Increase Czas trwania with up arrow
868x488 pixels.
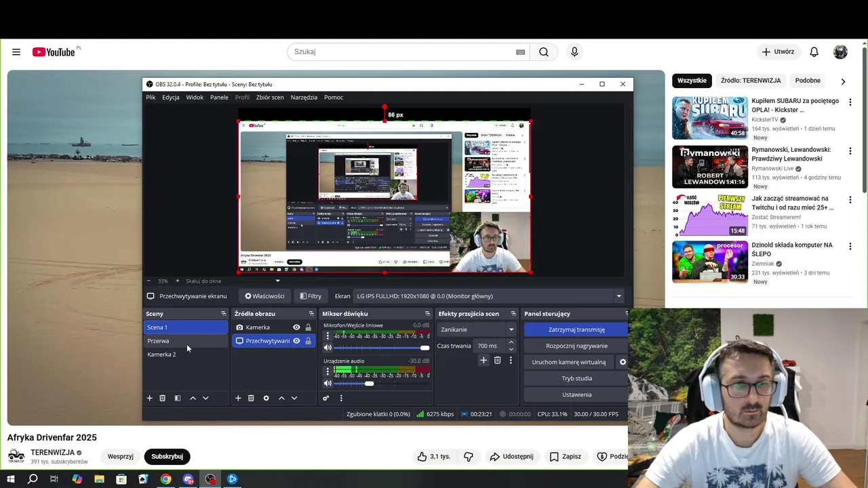tap(511, 343)
